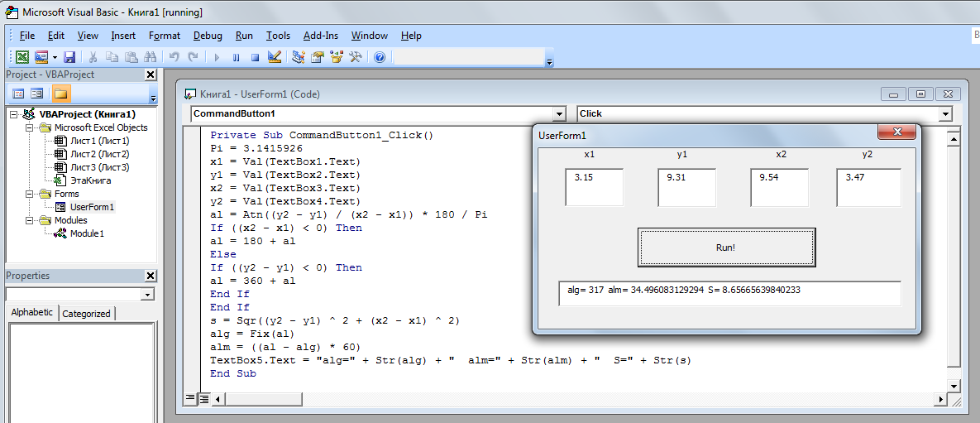Toggle Design Mode icon
This screenshot has width=980, height=423.
pyautogui.click(x=274, y=58)
